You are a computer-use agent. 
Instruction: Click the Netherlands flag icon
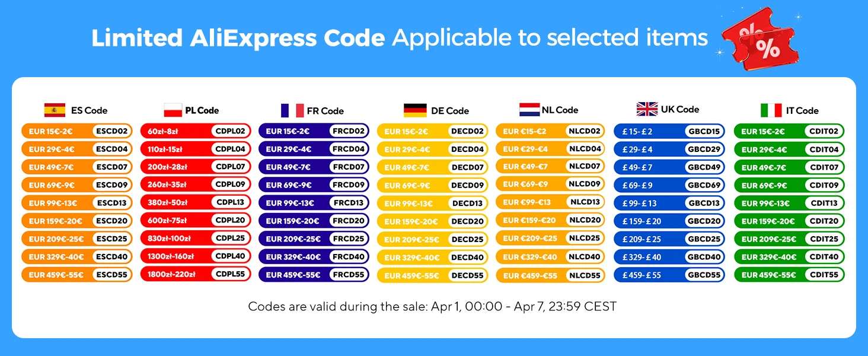click(529, 110)
